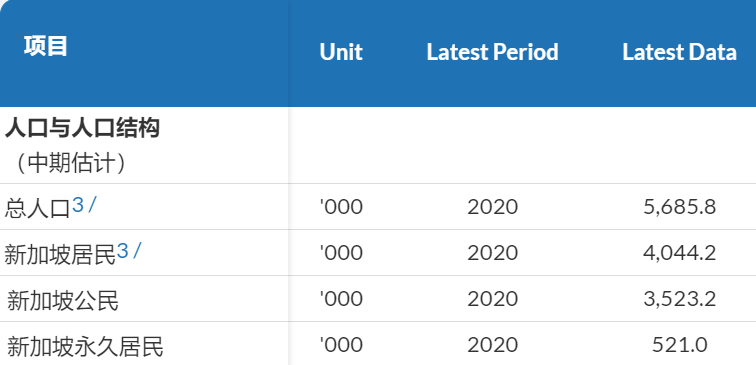
Task: Open footnote 3/ next to 新加坡居民
Action: pos(129,252)
